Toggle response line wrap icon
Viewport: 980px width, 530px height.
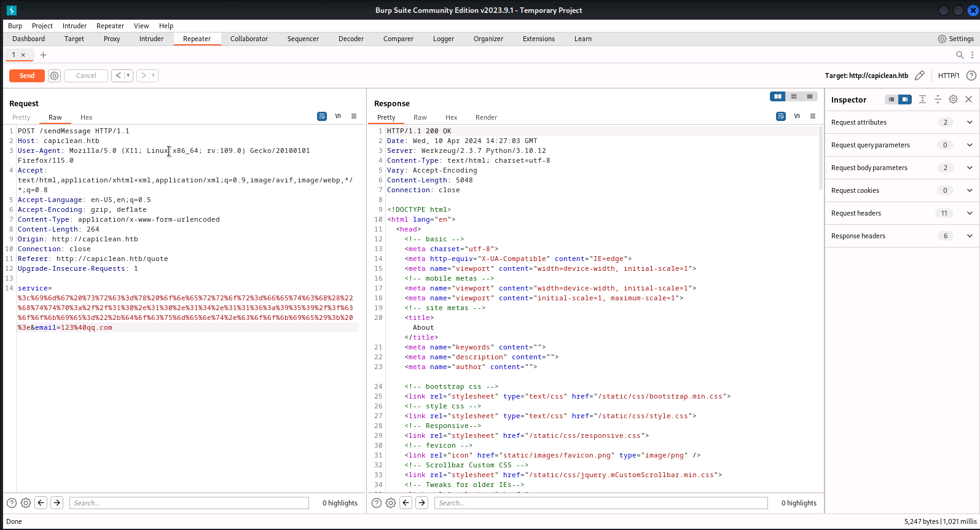[x=781, y=116]
